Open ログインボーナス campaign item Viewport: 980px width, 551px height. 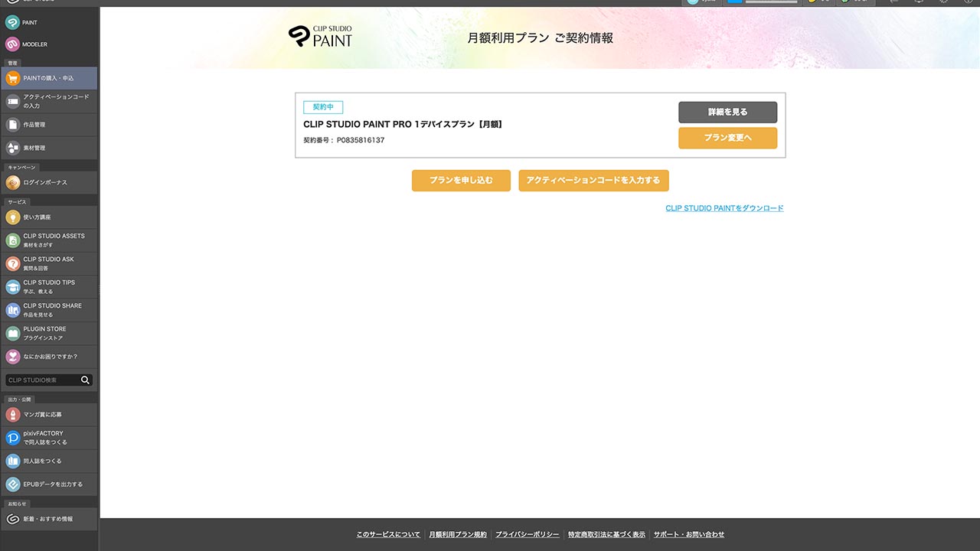click(x=49, y=183)
